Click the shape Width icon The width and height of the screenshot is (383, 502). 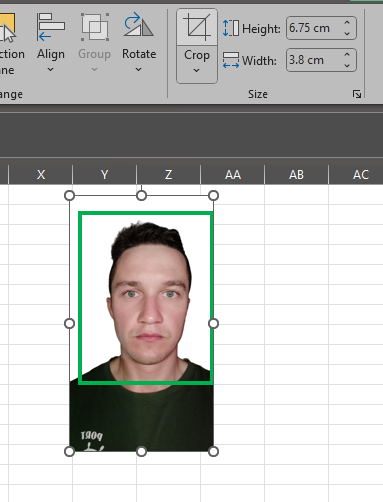pyautogui.click(x=231, y=60)
